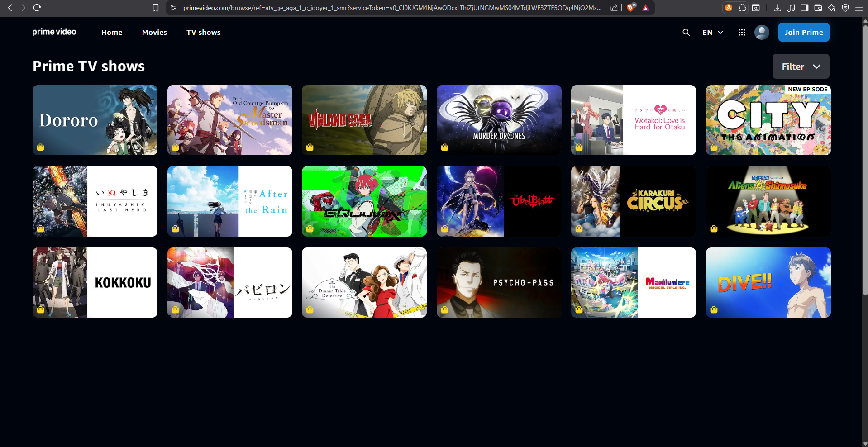Open the Ubel Blatt card

coord(499,201)
